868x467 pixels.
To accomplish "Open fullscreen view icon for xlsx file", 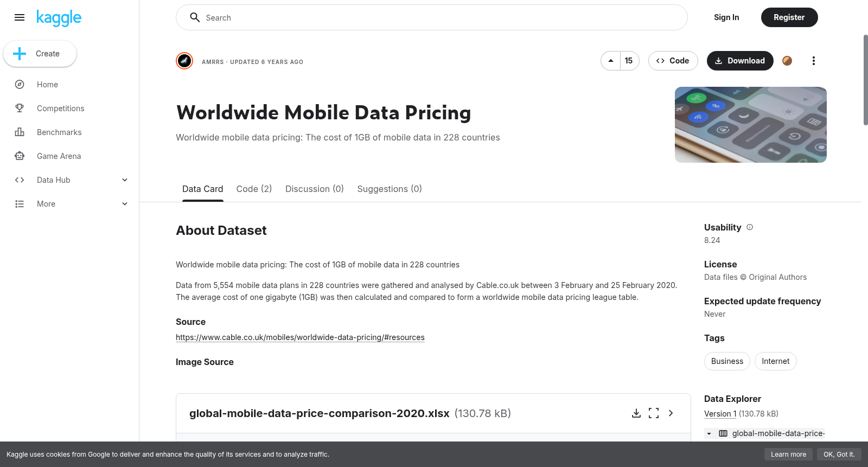I will click(654, 413).
